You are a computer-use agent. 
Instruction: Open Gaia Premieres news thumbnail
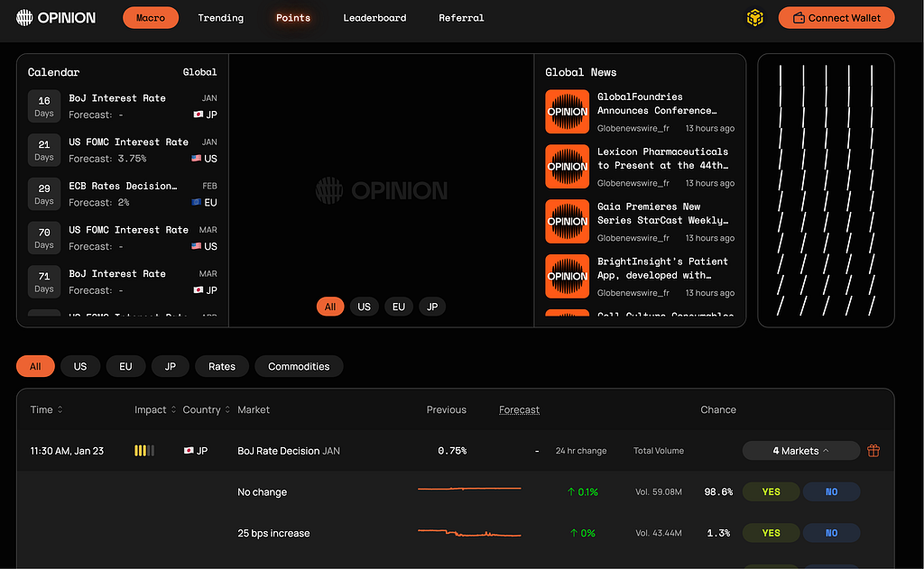coord(567,222)
